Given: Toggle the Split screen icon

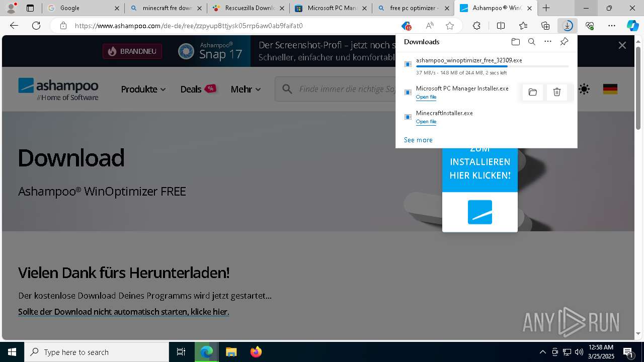Looking at the screenshot, I should pyautogui.click(x=501, y=26).
